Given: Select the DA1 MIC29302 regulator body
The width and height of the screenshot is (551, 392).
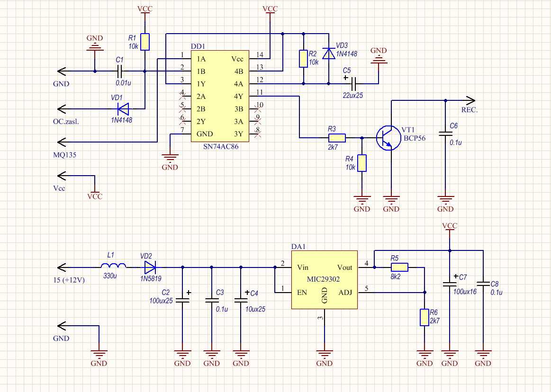Looking at the screenshot, I should 325,280.
